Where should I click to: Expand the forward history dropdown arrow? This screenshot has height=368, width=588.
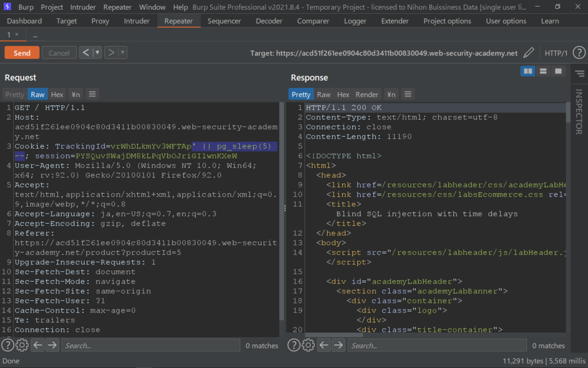coord(122,53)
